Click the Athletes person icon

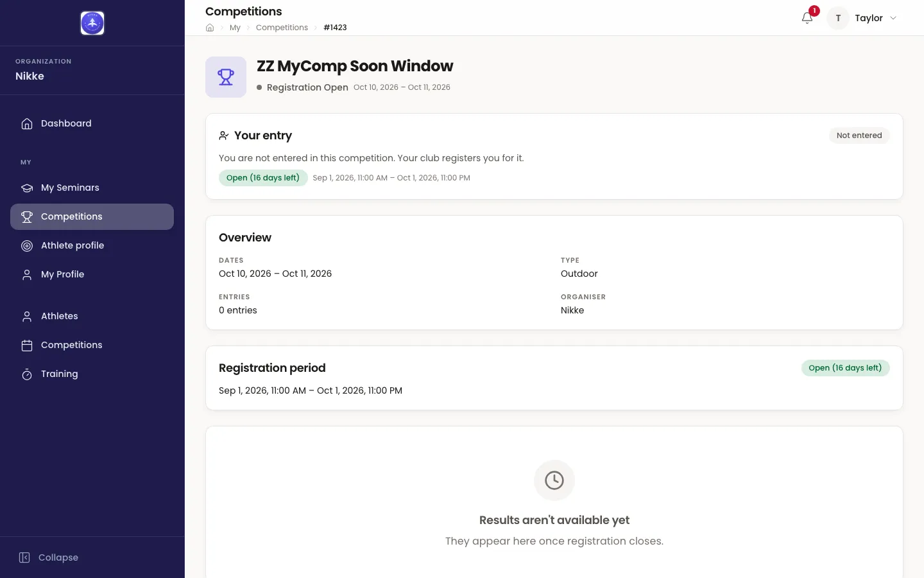coord(27,316)
